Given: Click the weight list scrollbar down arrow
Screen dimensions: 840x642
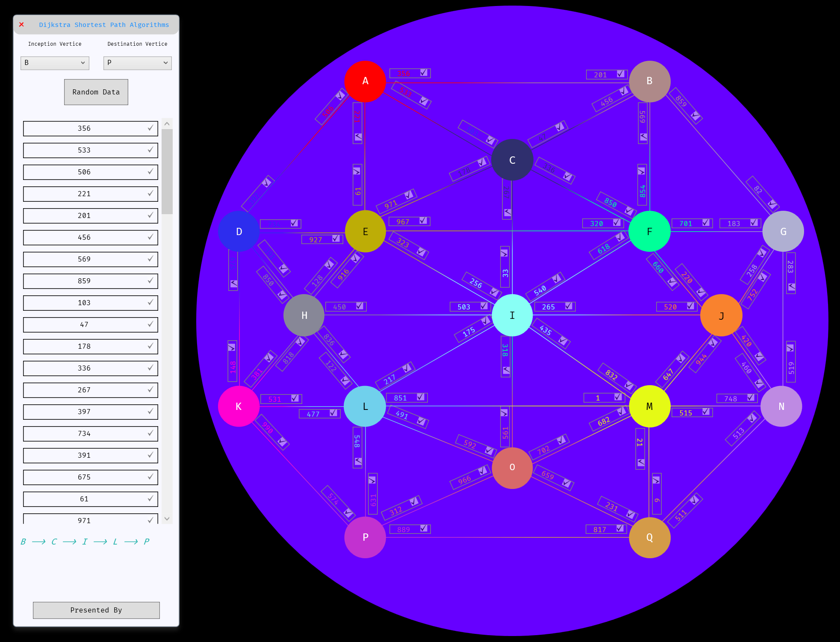Looking at the screenshot, I should coord(167,518).
